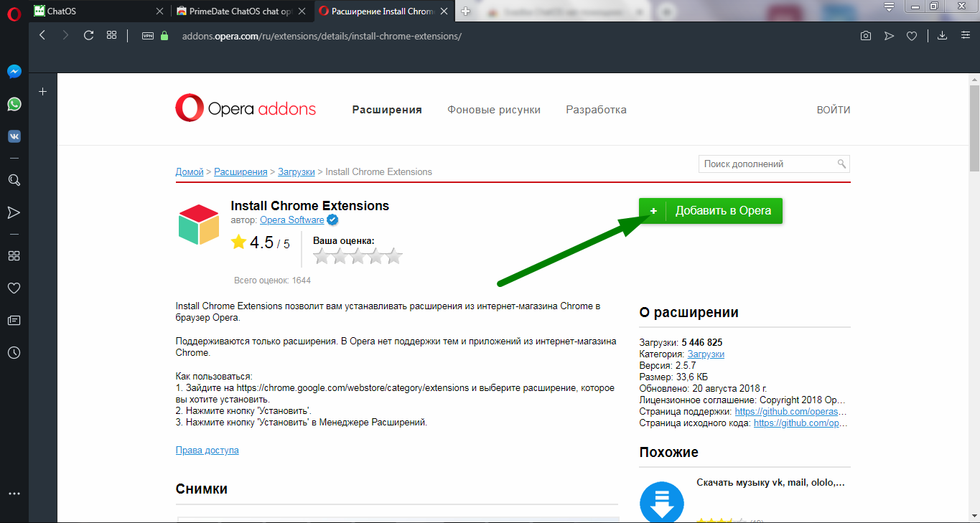The width and height of the screenshot is (980, 523).
Task: Click the address bar URL
Action: [322, 36]
